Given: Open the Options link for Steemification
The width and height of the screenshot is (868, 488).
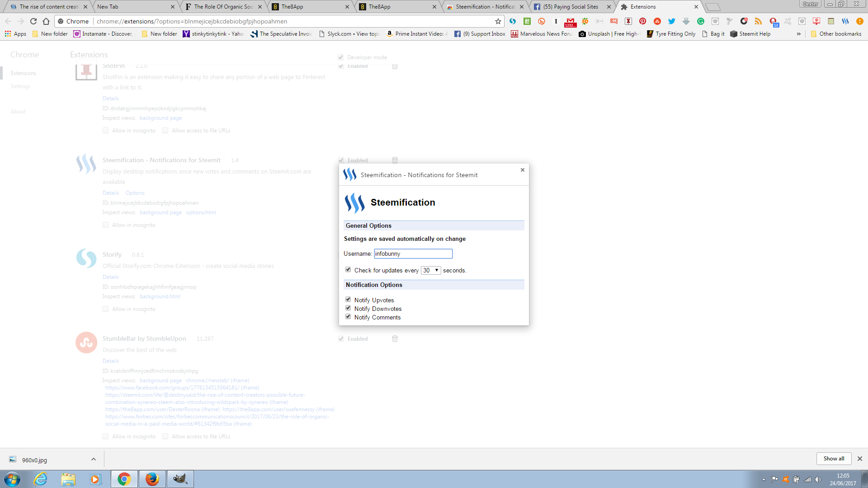Looking at the screenshot, I should point(135,193).
